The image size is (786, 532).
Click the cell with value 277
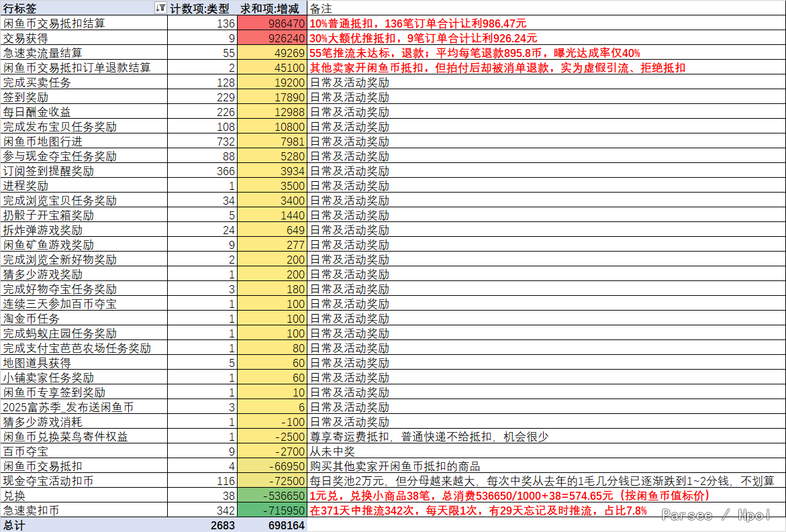[x=272, y=245]
